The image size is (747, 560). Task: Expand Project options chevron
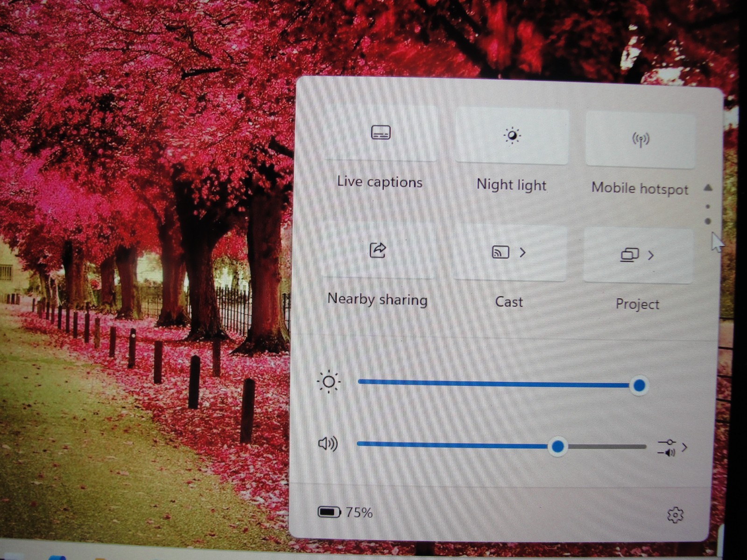coord(651,255)
